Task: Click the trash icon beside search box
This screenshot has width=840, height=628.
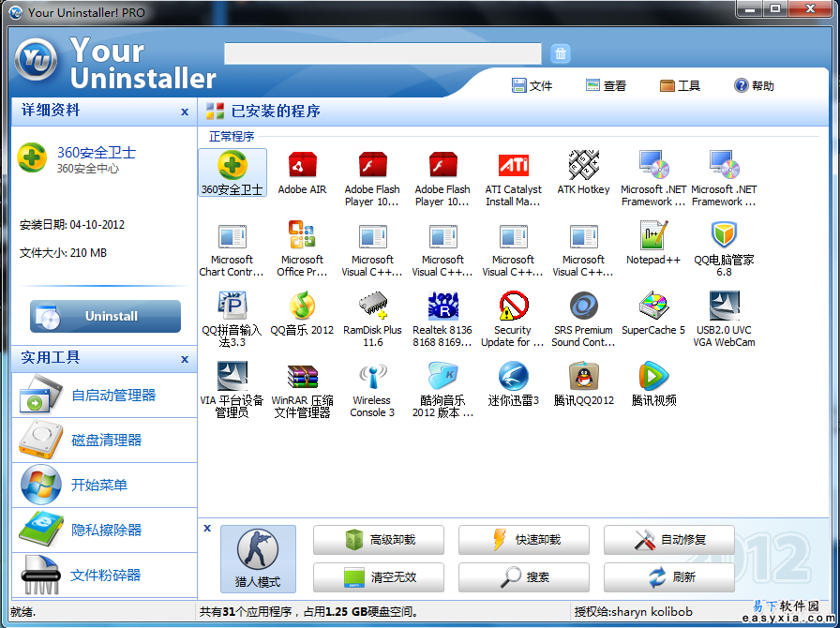Action: tap(560, 53)
